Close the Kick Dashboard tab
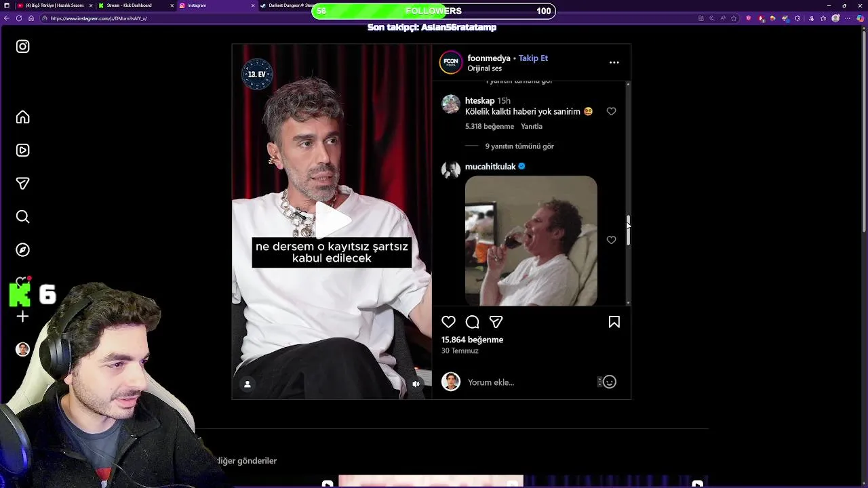 tap(172, 5)
